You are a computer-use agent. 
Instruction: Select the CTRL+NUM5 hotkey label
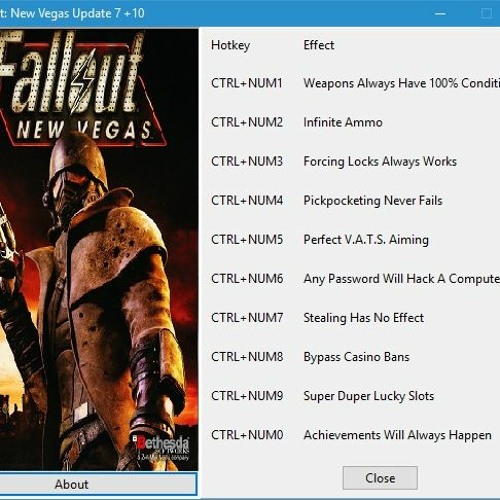(247, 239)
